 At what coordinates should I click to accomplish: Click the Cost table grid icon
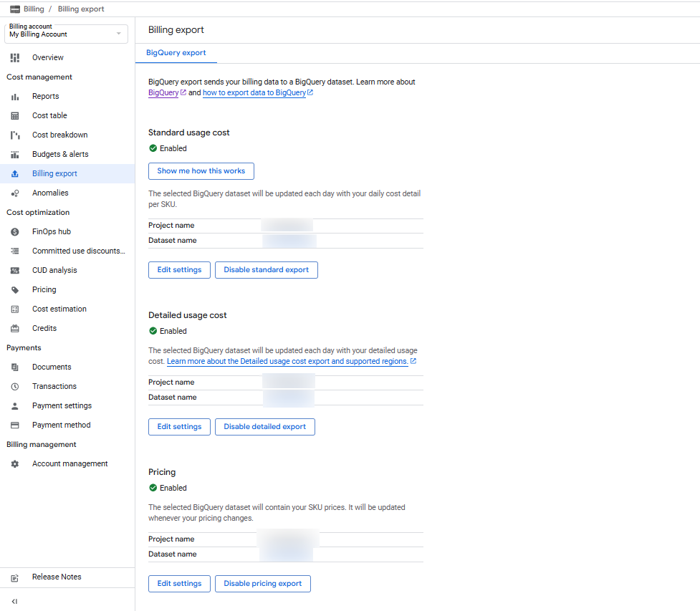click(x=15, y=115)
